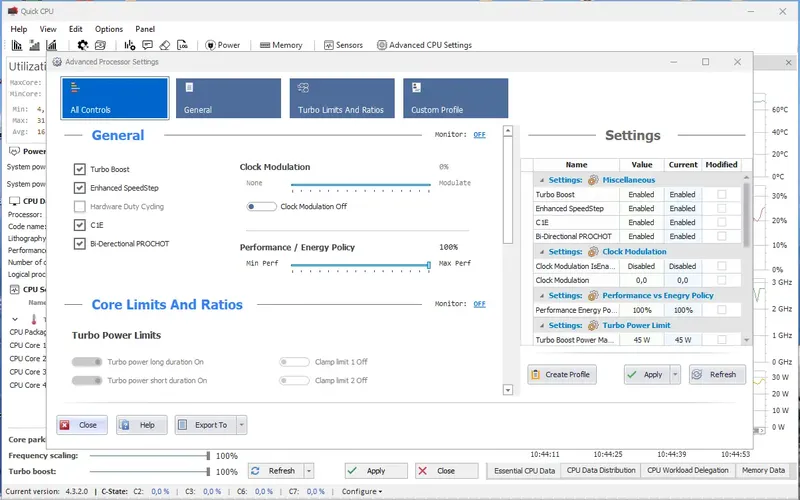
Task: Open the Apply button dropdown arrow in the Settings panel
Action: click(x=675, y=374)
